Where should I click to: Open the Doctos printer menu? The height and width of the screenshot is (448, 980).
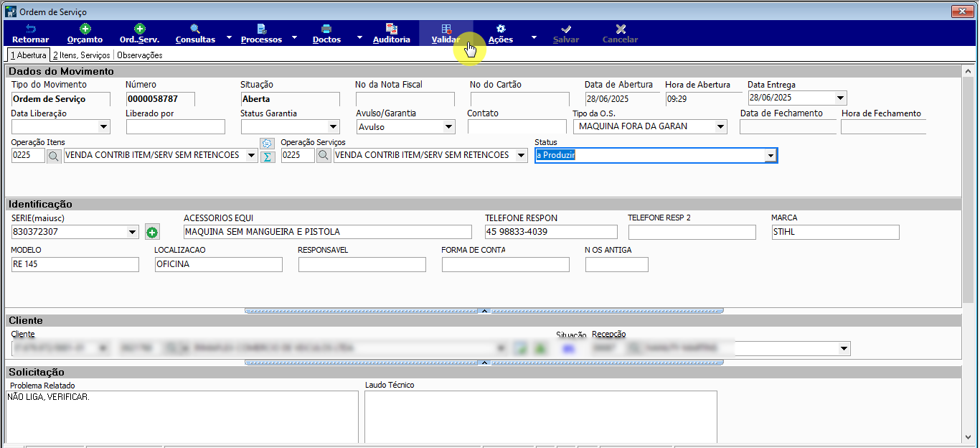pyautogui.click(x=326, y=34)
